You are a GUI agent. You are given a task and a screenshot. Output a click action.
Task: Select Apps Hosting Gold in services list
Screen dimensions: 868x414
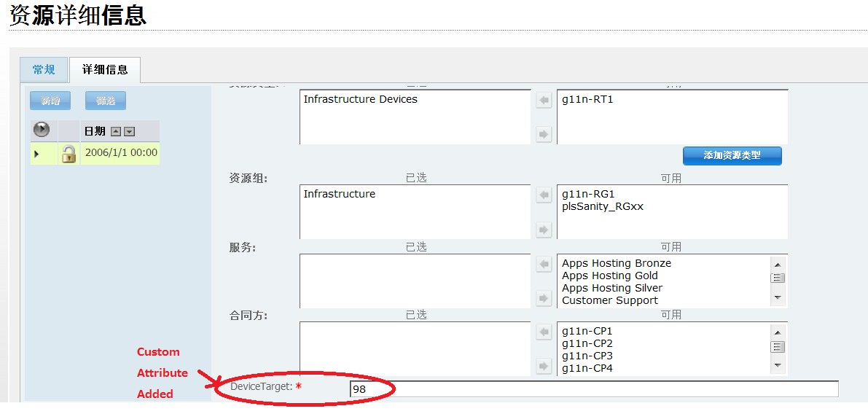tap(609, 276)
